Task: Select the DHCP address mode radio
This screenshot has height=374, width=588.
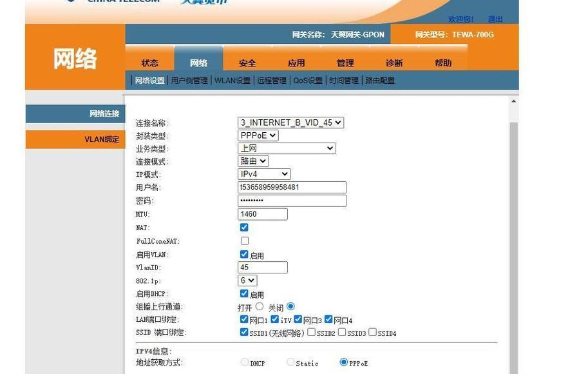Action: 245,362
